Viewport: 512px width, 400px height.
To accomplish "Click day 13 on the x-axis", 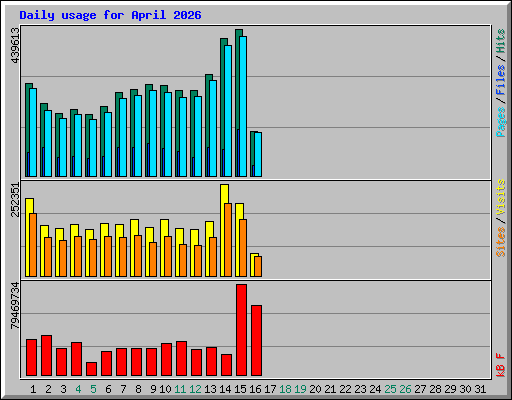I will pyautogui.click(x=210, y=389).
